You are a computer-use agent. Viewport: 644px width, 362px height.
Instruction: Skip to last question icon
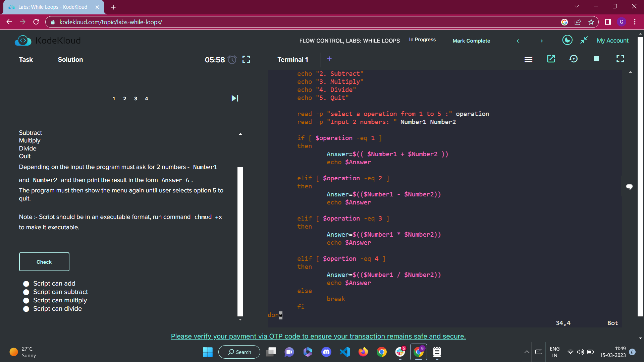click(x=235, y=98)
